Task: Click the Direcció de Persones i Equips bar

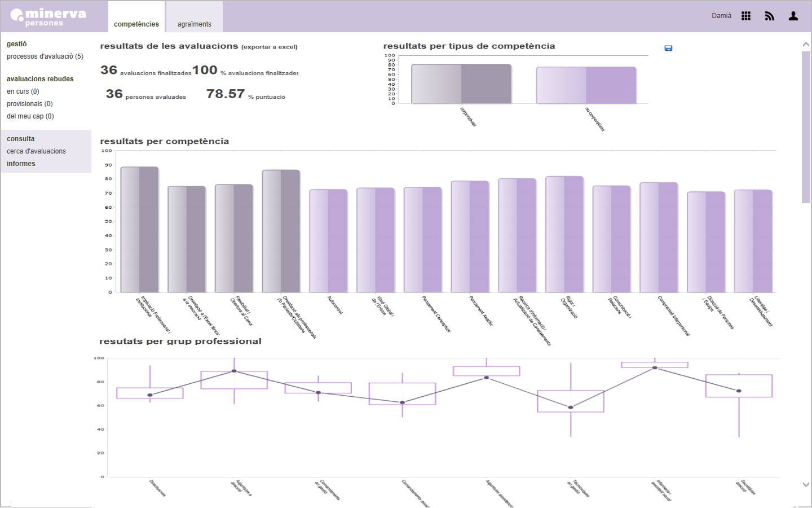Action: click(706, 242)
